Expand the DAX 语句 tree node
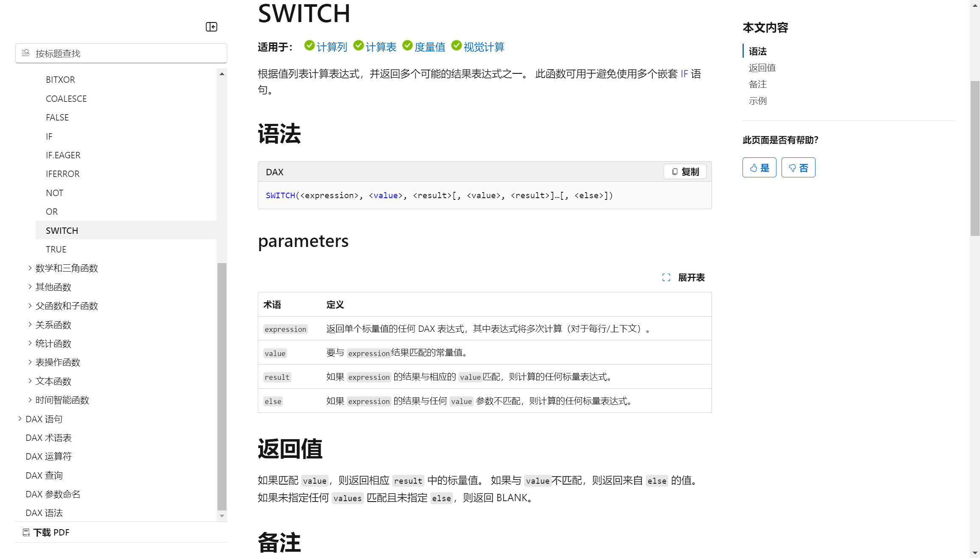The height and width of the screenshot is (558, 980). tap(20, 419)
